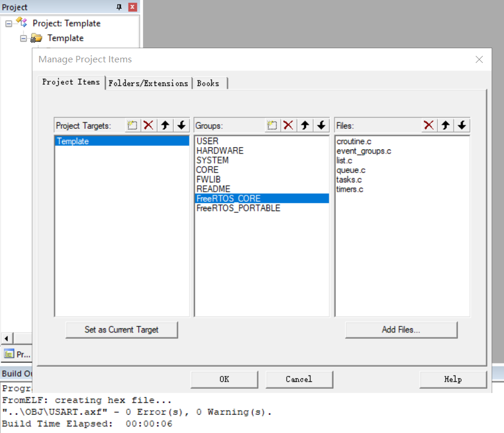
Task: Delete selected file red X in Files
Action: tap(429, 125)
